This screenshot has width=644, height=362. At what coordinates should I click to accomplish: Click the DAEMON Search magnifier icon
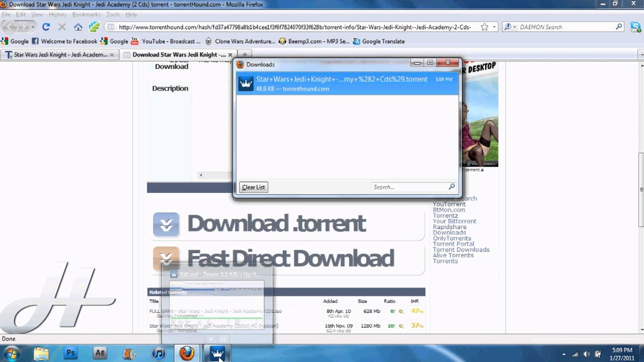pos(619,27)
